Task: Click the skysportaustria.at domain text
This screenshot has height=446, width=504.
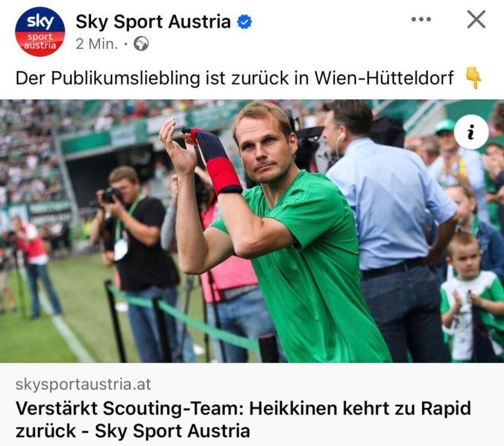Action: (x=83, y=384)
